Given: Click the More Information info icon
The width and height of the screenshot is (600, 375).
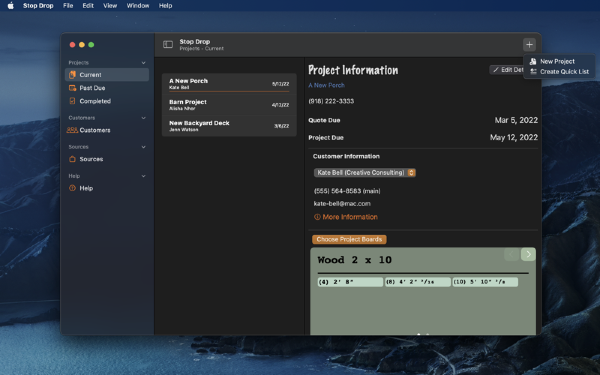Looking at the screenshot, I should (317, 217).
